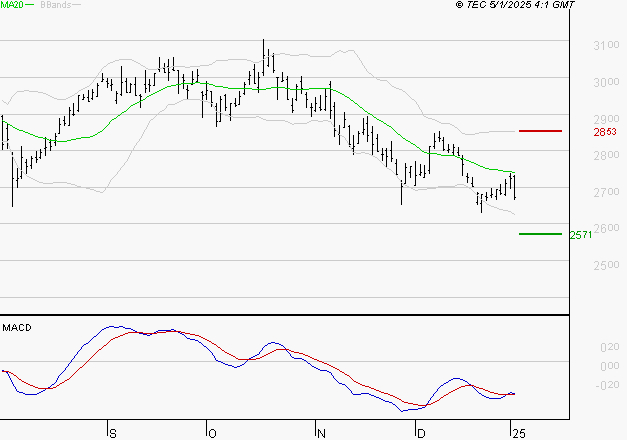627x440 pixels.
Task: Click the MACD panel label
Action: pos(17,328)
